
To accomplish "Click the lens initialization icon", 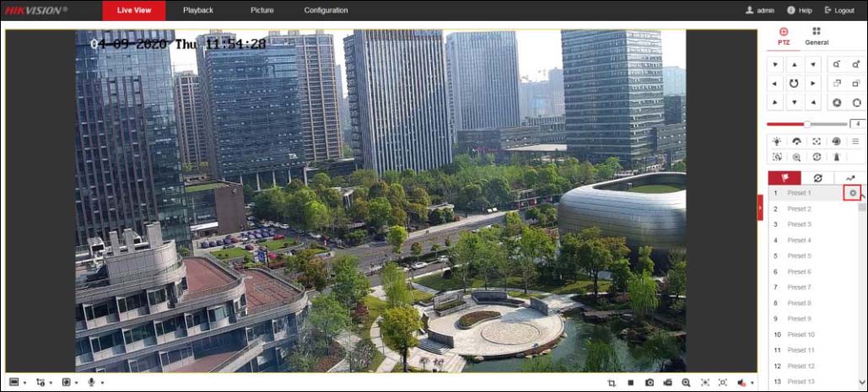I will pyautogui.click(x=836, y=142).
